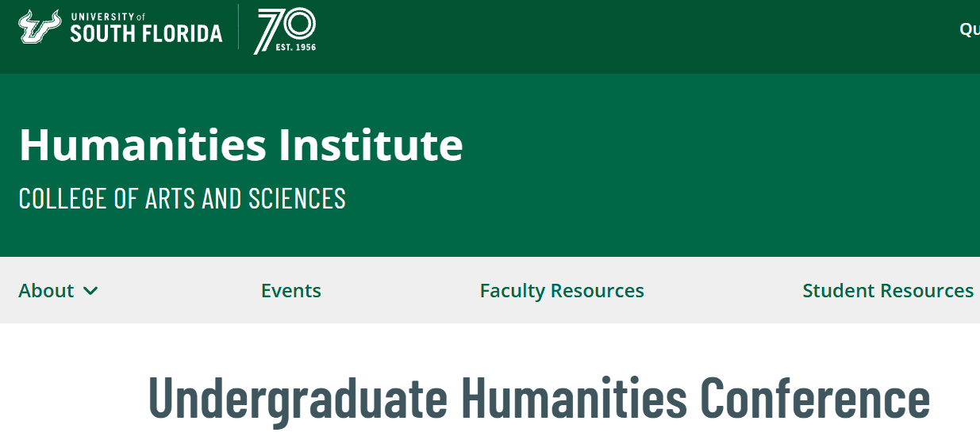The width and height of the screenshot is (980, 436).
Task: Navigate to Student Resources
Action: (888, 291)
